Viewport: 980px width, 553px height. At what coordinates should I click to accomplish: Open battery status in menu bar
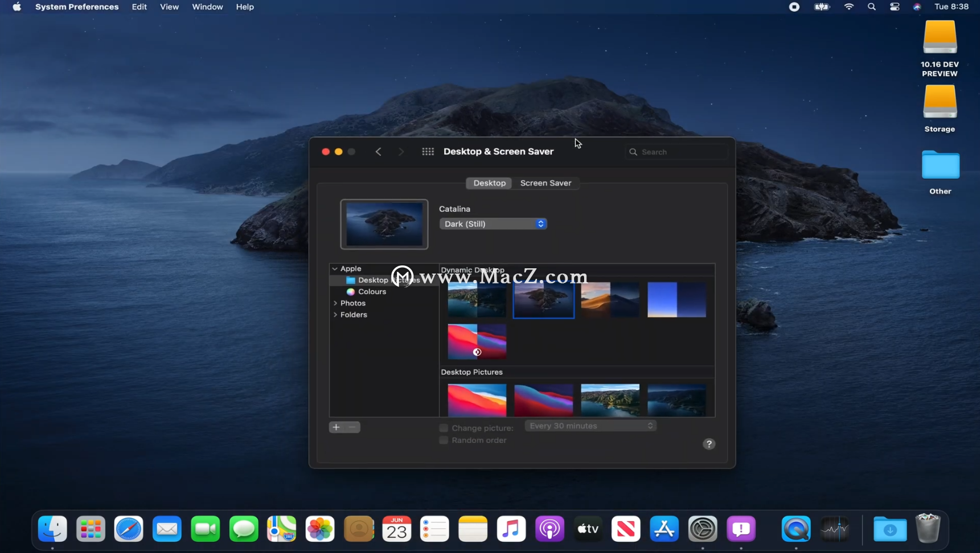pos(822,7)
